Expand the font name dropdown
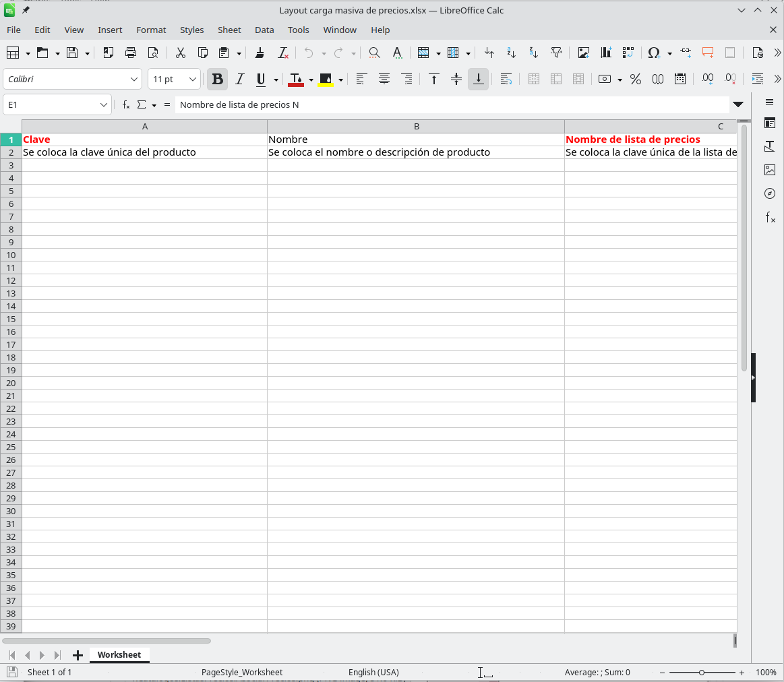784x682 pixels. click(134, 79)
